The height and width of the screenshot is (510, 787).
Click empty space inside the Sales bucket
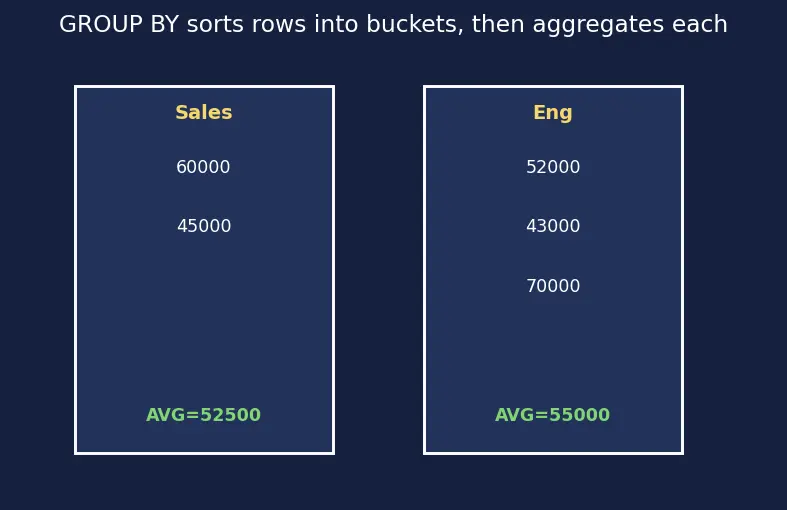204,331
